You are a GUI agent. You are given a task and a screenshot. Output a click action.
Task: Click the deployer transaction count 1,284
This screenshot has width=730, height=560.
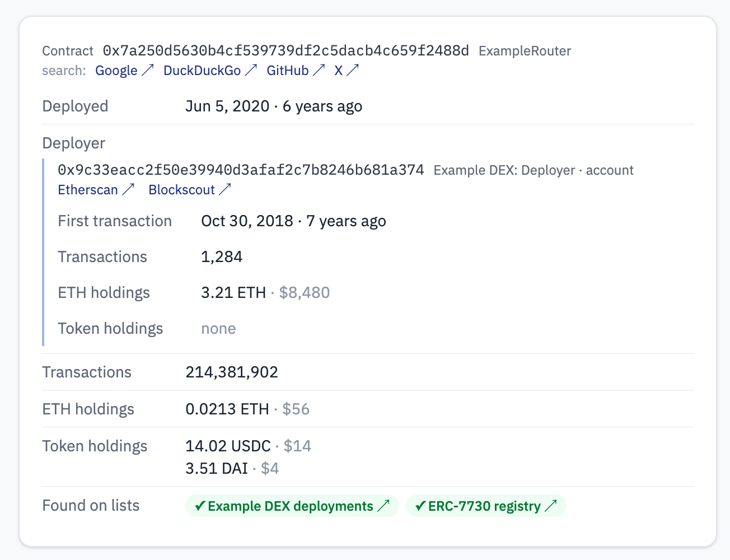coord(222,257)
